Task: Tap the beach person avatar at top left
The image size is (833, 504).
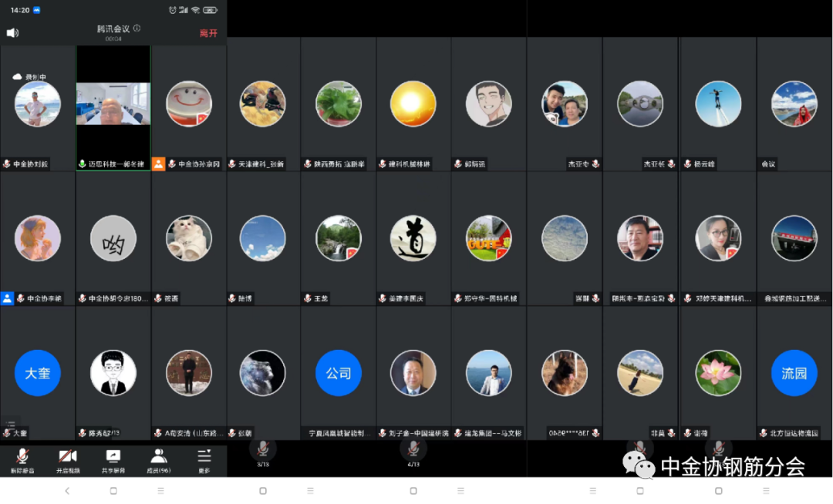Action: pos(37,103)
